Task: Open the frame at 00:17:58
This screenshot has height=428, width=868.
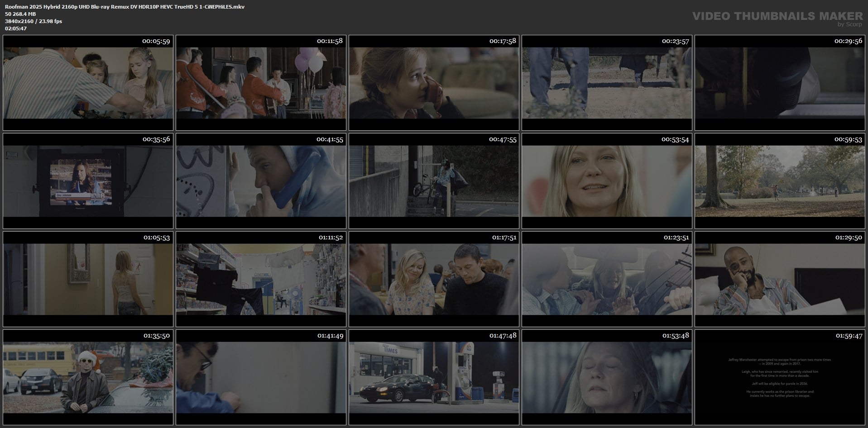Action: 434,83
